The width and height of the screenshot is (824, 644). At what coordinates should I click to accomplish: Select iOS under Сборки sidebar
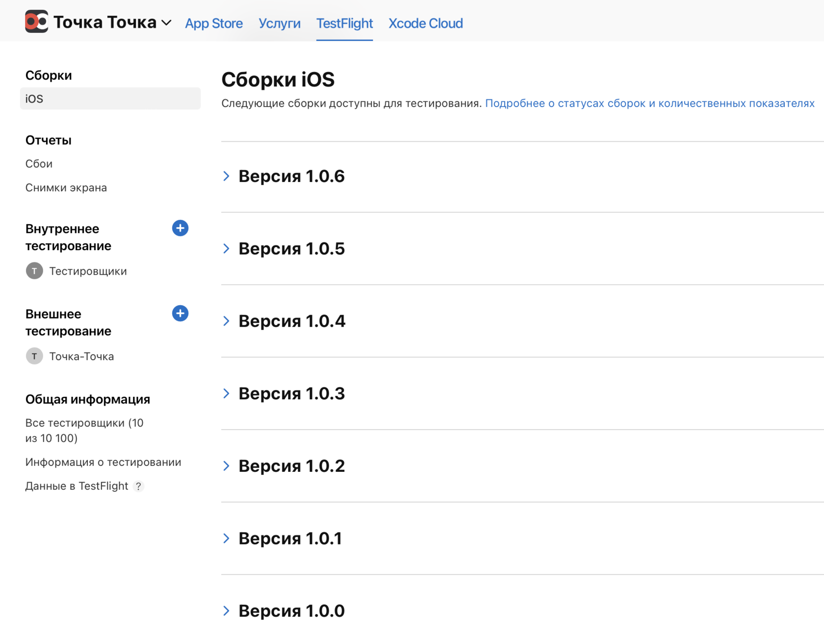pos(110,99)
